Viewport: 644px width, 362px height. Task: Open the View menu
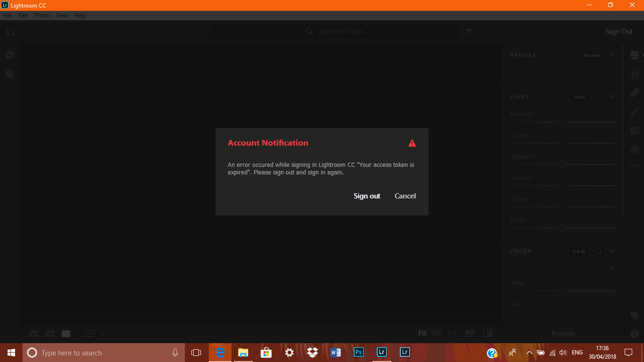62,16
